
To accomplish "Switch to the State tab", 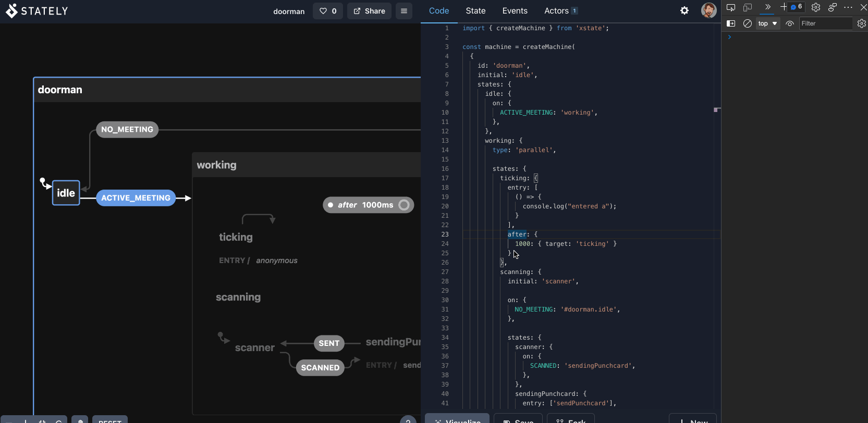I will click(x=475, y=11).
